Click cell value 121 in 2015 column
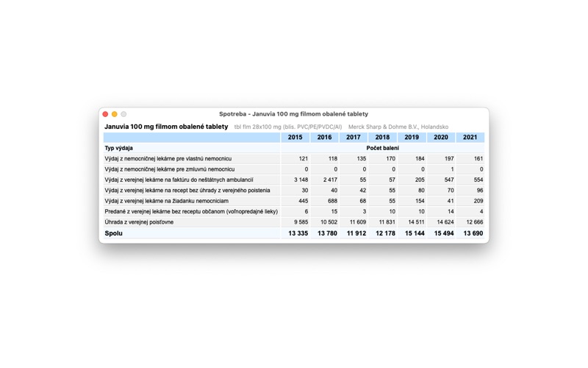 [304, 159]
